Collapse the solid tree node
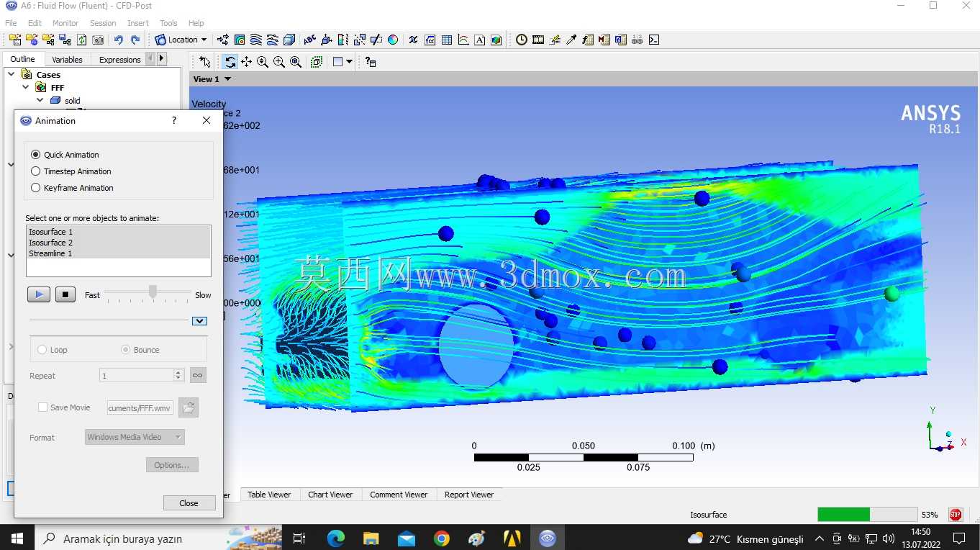Image resolution: width=980 pixels, height=550 pixels. pos(40,100)
